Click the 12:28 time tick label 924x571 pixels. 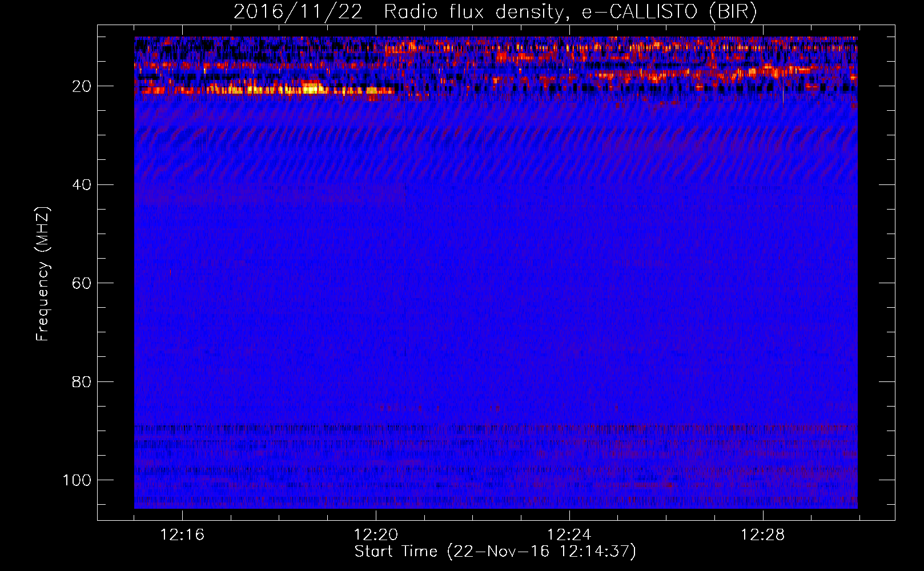pos(762,535)
